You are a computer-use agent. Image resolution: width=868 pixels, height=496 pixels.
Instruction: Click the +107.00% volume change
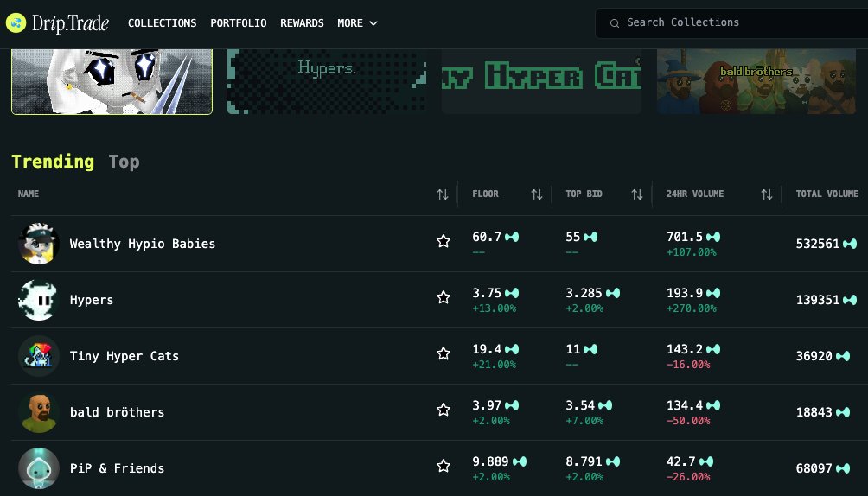point(692,252)
